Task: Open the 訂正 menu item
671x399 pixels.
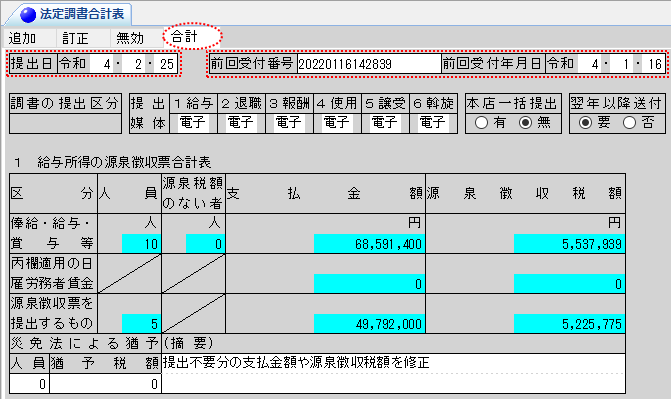Action: [x=75, y=38]
